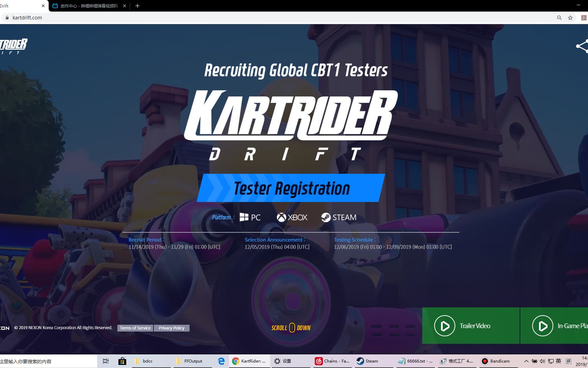Viewport: 588px width, 368px height.
Task: Click the NEXON copyright text
Action: tap(63, 328)
